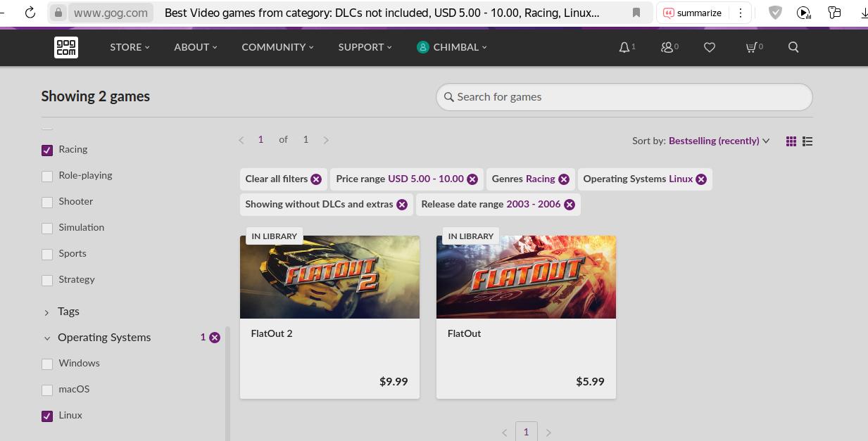Open the COMMUNITY menu
The width and height of the screenshot is (868, 441).
[277, 47]
